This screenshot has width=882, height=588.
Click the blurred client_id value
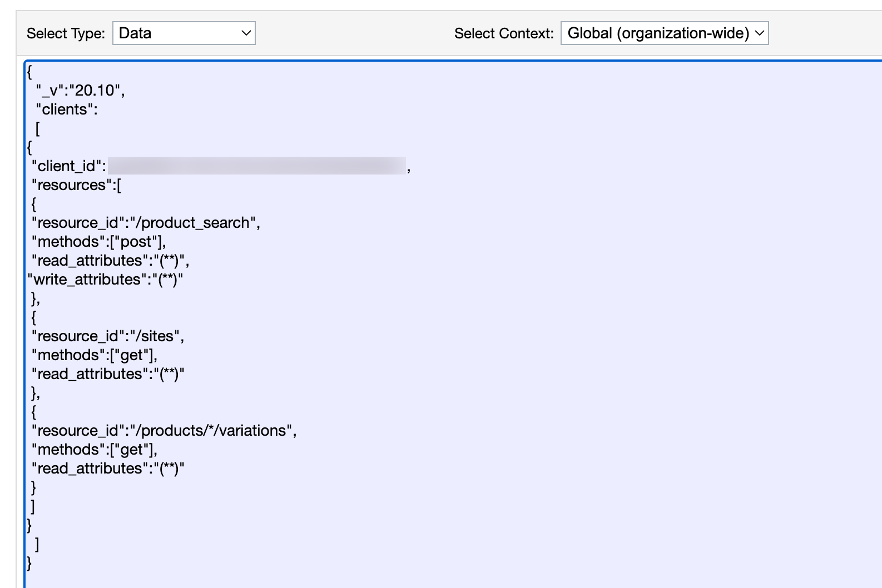(256, 166)
